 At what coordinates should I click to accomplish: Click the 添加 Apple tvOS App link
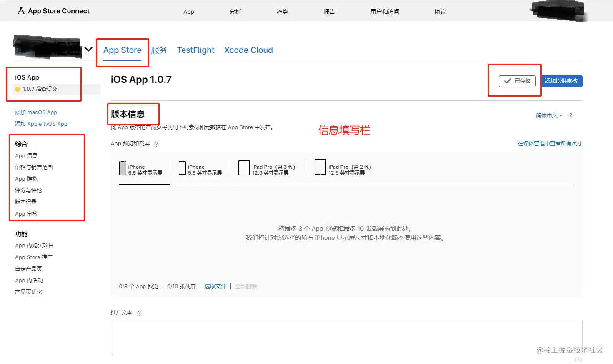tap(41, 124)
